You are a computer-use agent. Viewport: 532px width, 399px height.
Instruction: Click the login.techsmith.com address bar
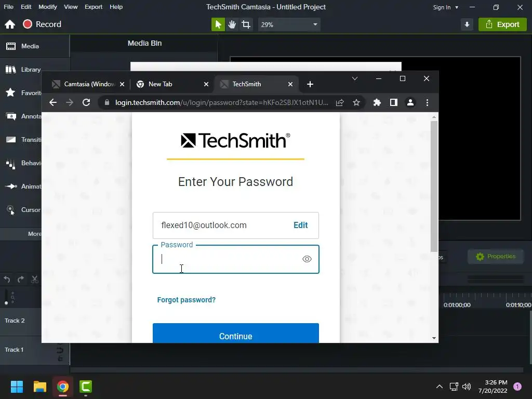pyautogui.click(x=221, y=102)
